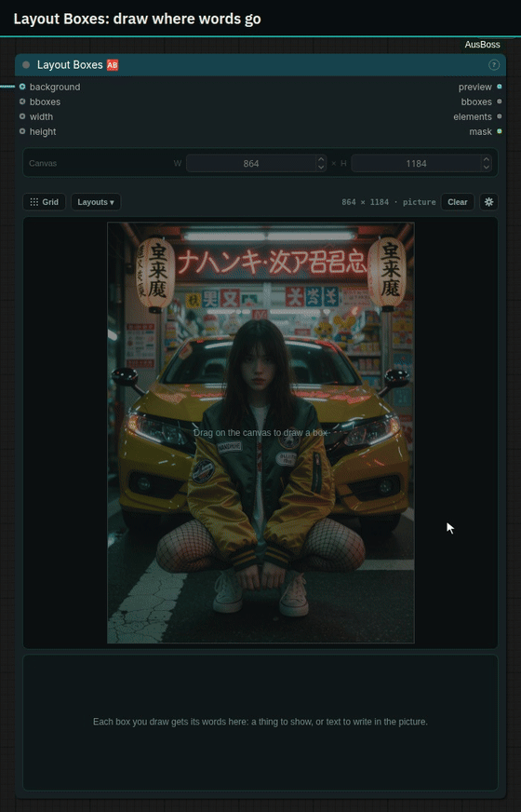The height and width of the screenshot is (812, 521).
Task: Increase width with the up stepper arrow
Action: click(x=321, y=159)
